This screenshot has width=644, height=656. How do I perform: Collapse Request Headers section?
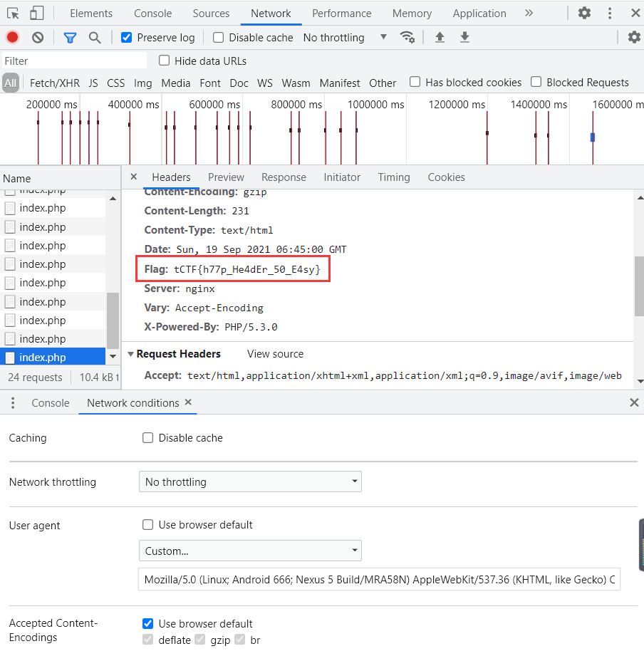130,354
